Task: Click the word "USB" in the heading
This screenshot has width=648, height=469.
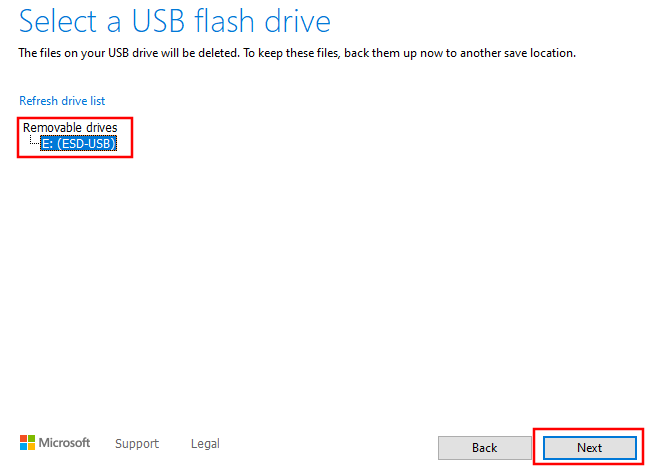Action: 158,21
